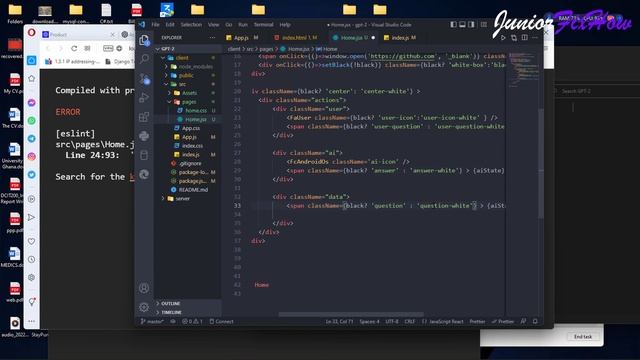Open the Explorer views and more actions menu

(212, 38)
